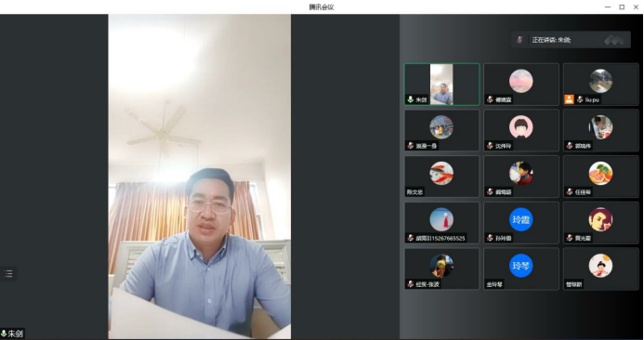The width and height of the screenshot is (644, 340).
Task: Click the 金玲琴 name label
Action: pyautogui.click(x=494, y=284)
